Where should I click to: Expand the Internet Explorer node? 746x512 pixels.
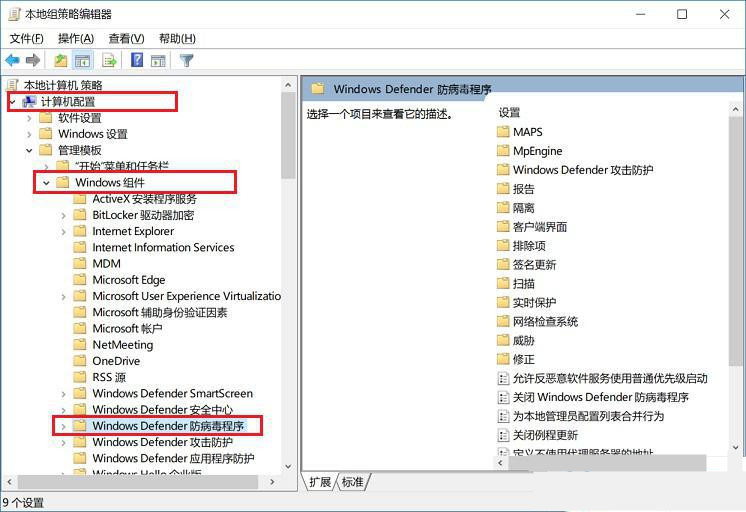[63, 232]
